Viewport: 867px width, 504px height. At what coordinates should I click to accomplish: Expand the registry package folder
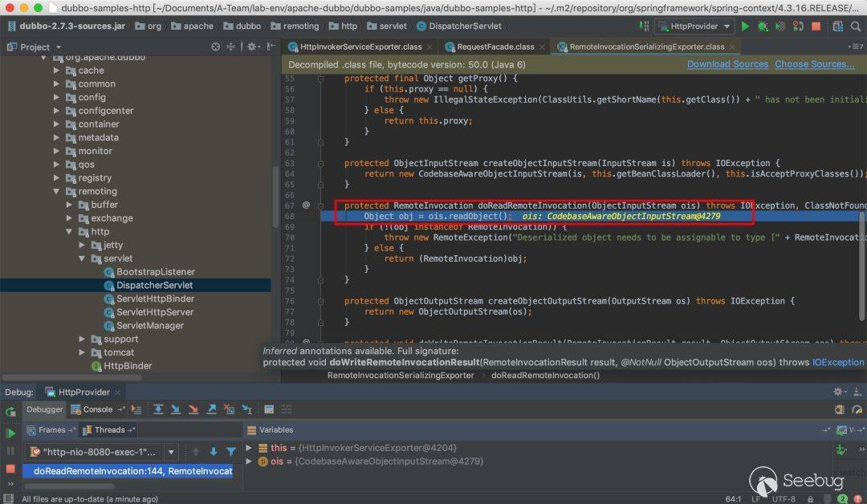(x=57, y=178)
